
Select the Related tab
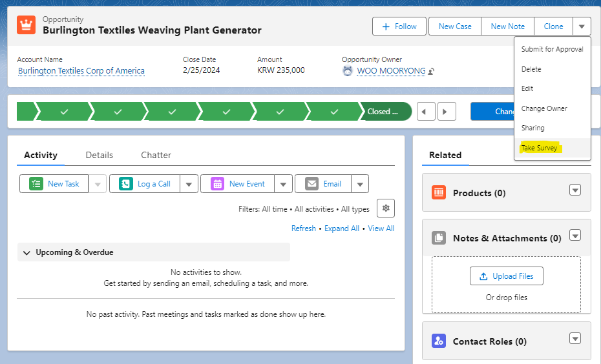pos(445,155)
